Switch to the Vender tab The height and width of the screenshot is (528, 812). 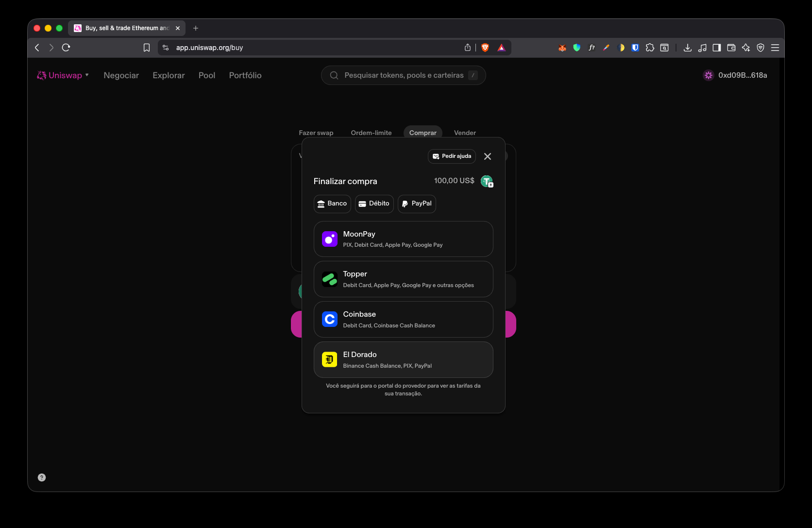click(465, 133)
